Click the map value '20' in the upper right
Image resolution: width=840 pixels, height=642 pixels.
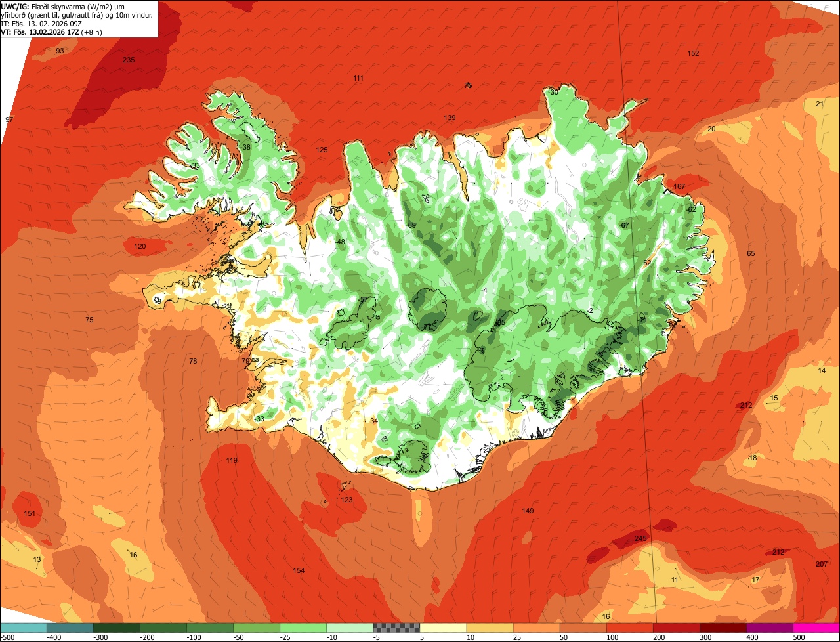tap(711, 129)
